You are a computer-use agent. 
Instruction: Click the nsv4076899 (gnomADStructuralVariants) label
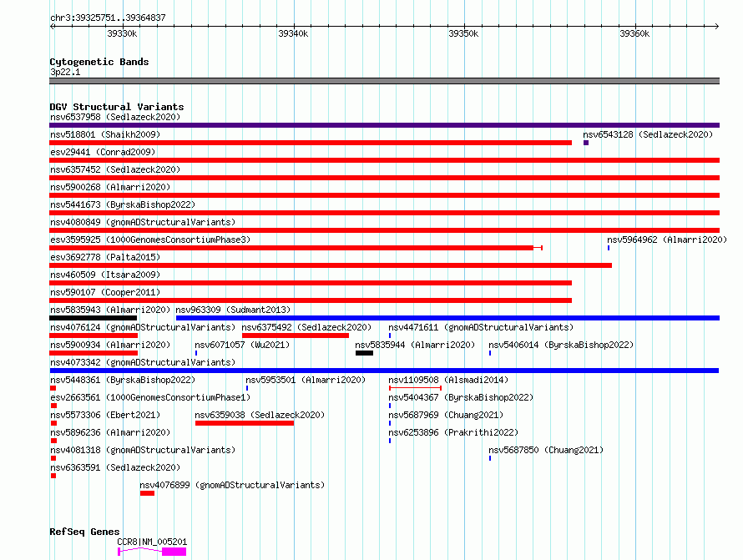coord(232,485)
